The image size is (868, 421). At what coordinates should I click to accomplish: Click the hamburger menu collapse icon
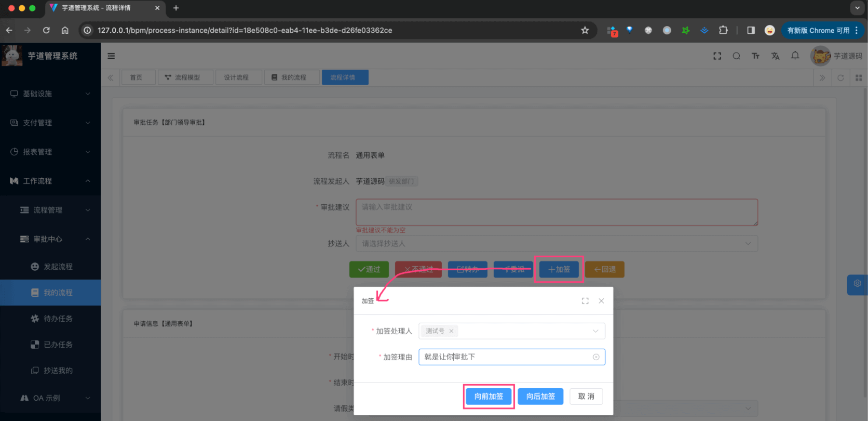[111, 56]
